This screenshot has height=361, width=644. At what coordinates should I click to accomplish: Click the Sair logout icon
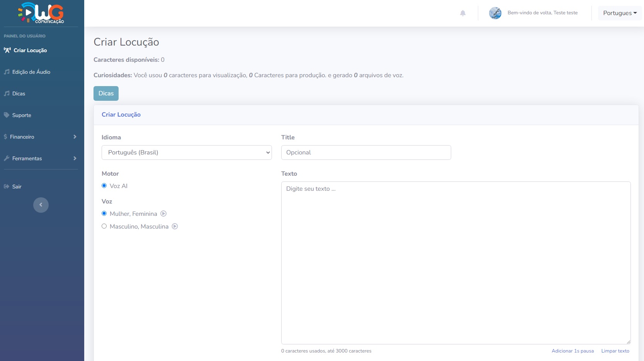[x=7, y=186]
